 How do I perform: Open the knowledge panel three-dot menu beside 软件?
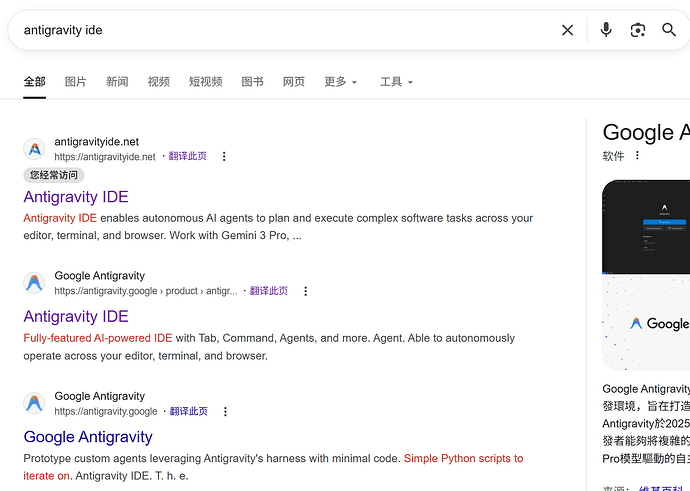[x=637, y=155]
